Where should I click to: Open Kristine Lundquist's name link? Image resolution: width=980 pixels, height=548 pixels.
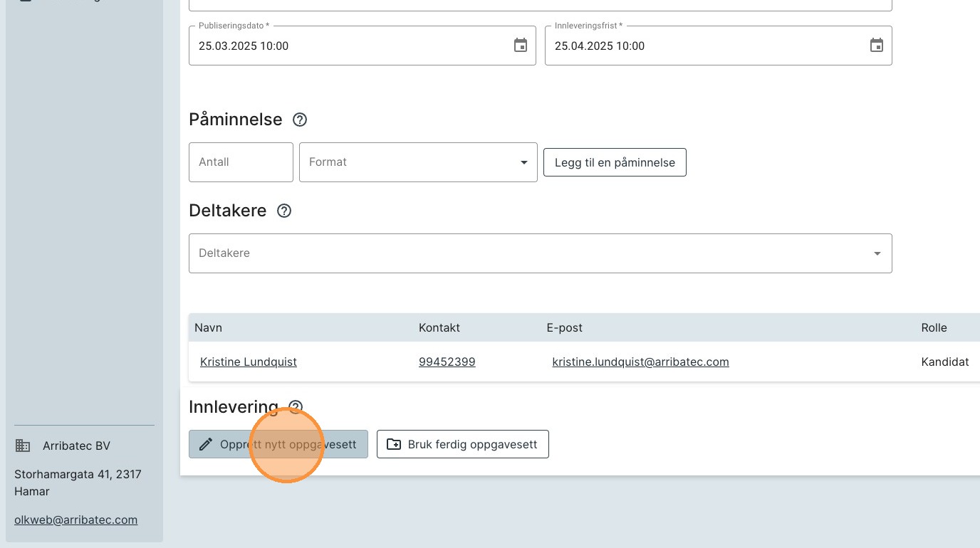(249, 362)
